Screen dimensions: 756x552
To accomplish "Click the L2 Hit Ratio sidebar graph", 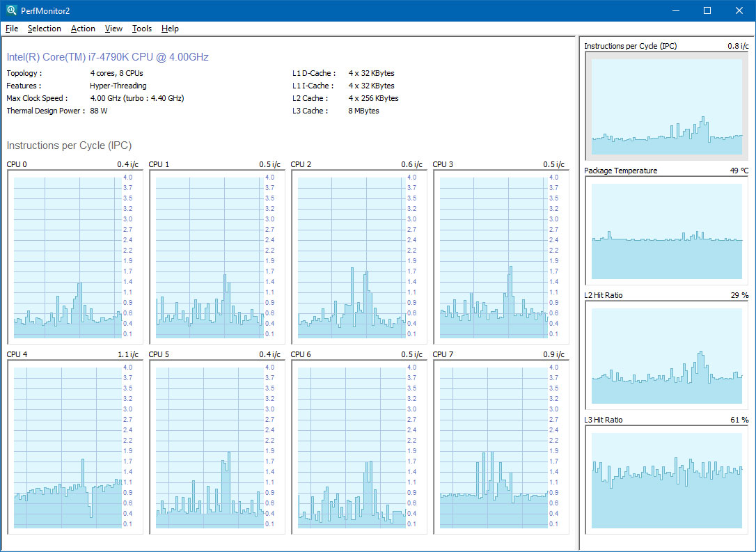I will tap(667, 356).
